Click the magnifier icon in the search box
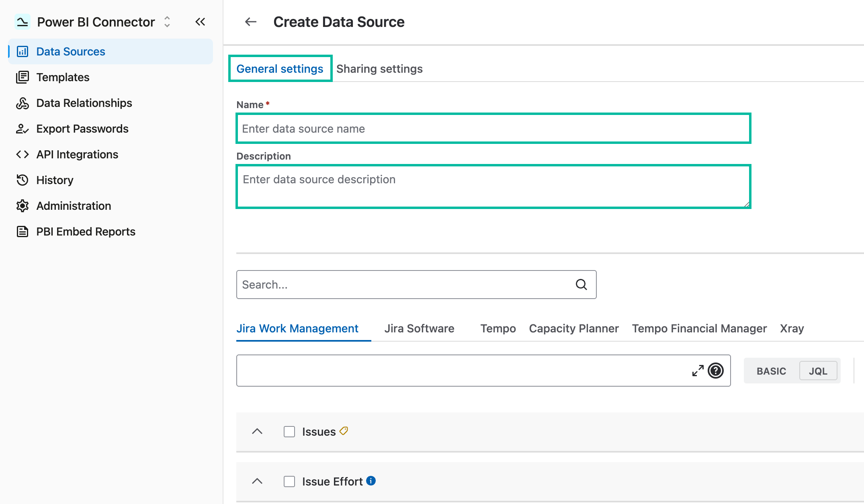 [x=581, y=285]
